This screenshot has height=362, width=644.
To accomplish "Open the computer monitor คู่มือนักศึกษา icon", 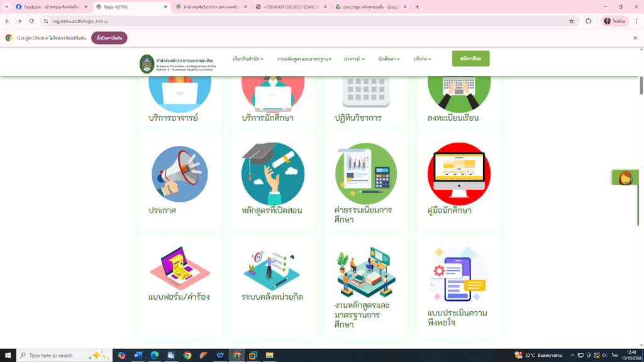I will 458,174.
